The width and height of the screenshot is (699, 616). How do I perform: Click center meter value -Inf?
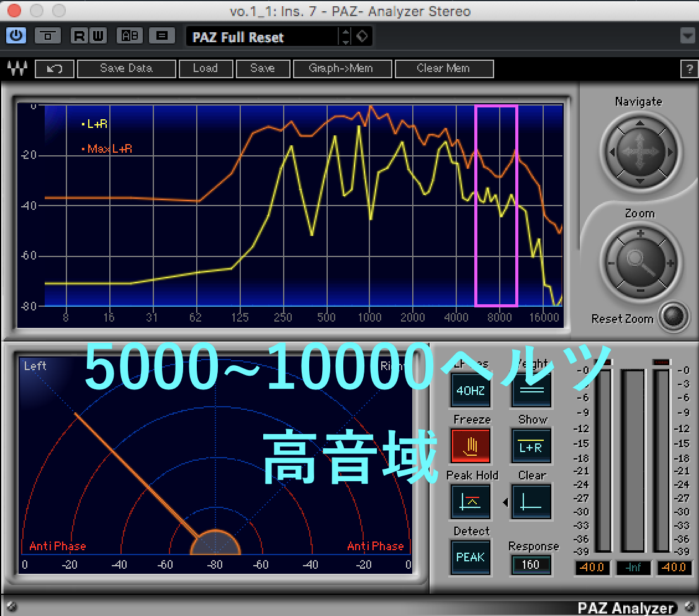[x=633, y=568]
